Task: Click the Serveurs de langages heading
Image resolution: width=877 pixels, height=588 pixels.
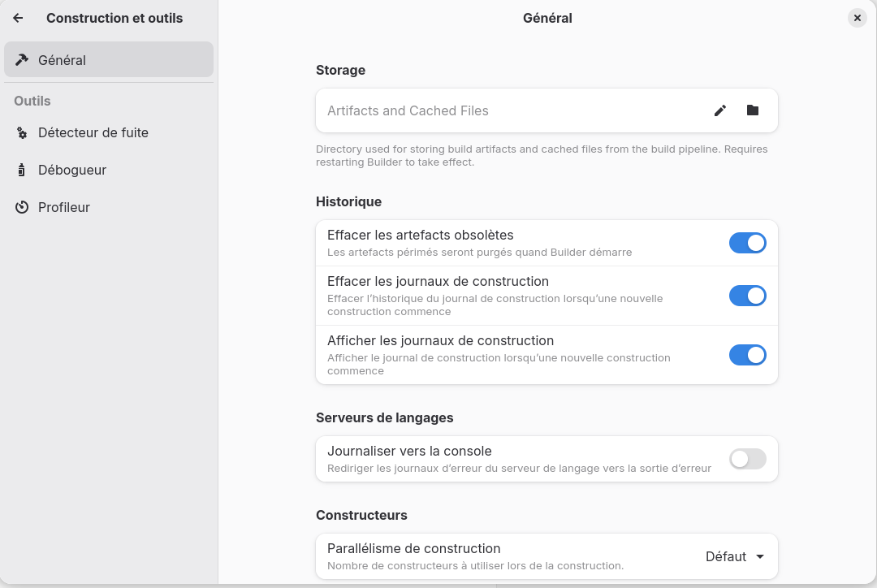Action: 384,418
